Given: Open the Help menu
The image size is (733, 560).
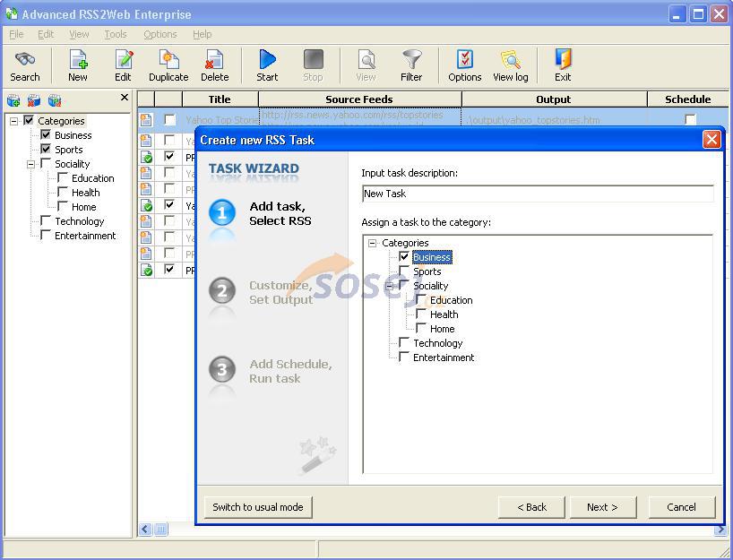Looking at the screenshot, I should click(202, 34).
